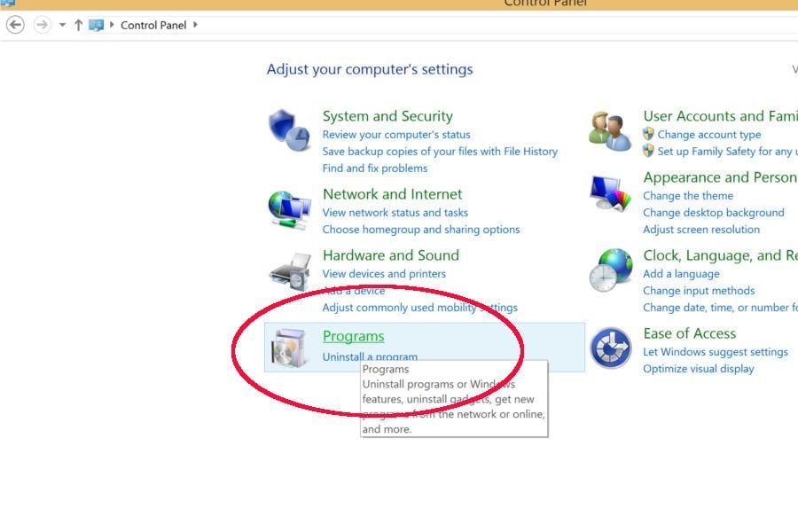The width and height of the screenshot is (798, 532).
Task: Open Change desktop background
Action: [714, 212]
